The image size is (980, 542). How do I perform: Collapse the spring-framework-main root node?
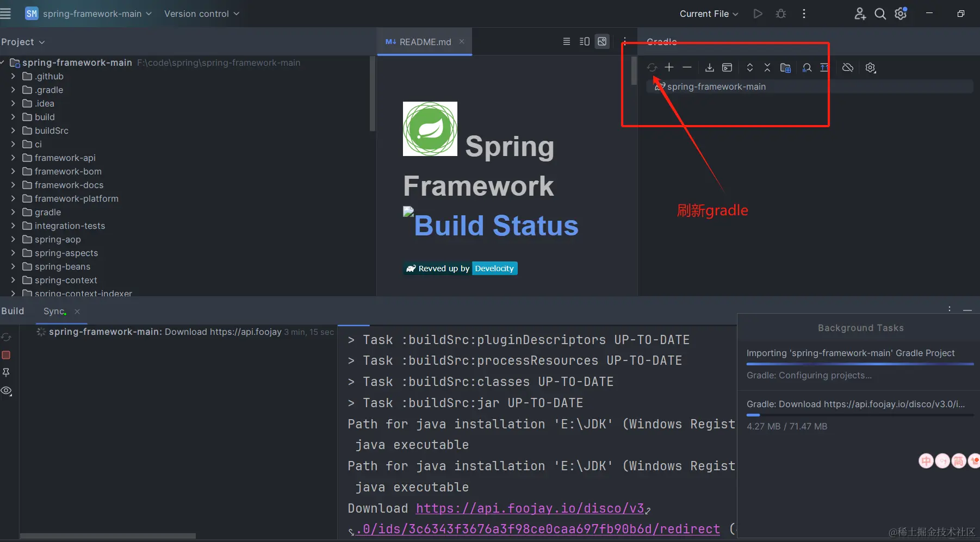pyautogui.click(x=3, y=63)
